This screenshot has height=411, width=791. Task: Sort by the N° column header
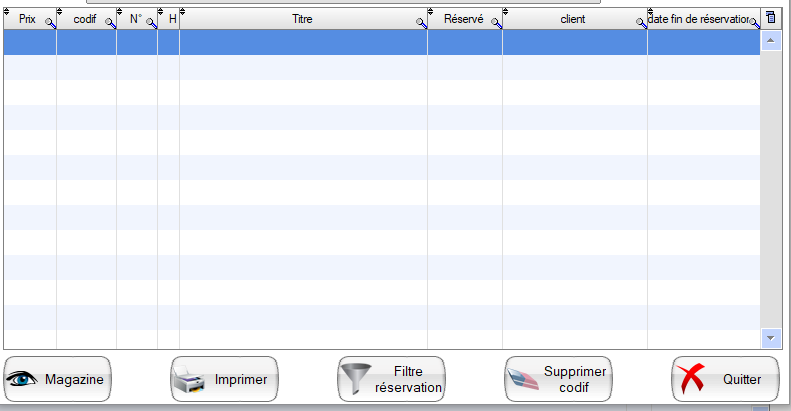(136, 19)
